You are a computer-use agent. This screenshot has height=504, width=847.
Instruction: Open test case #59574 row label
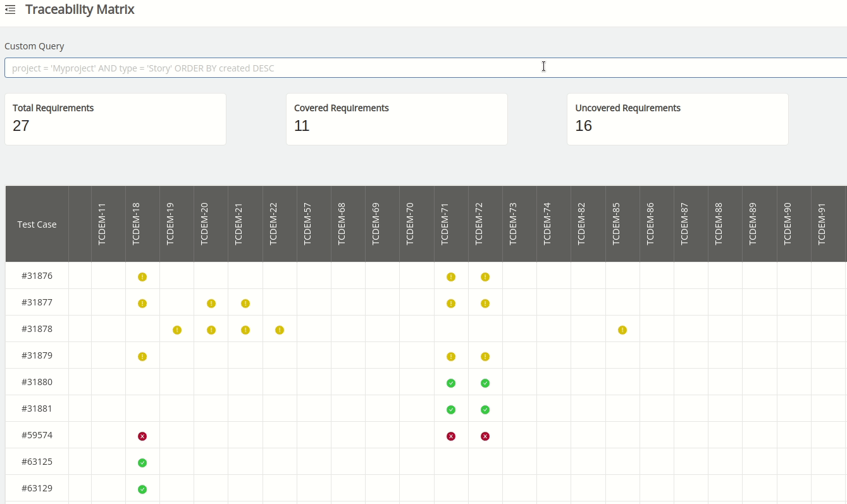(x=37, y=435)
